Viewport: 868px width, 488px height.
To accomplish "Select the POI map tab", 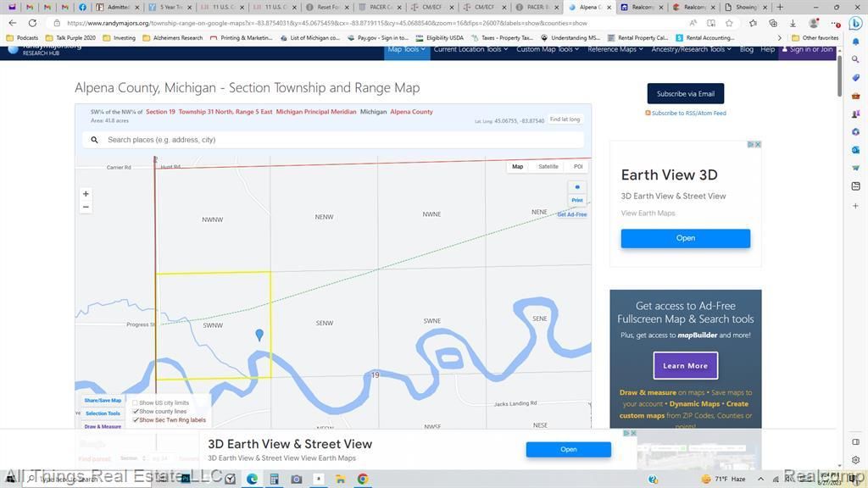I will tap(578, 167).
